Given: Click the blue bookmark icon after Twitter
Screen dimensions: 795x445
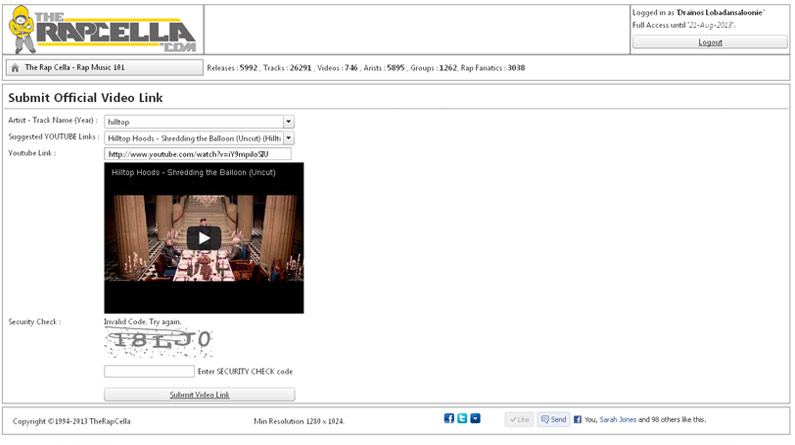Looking at the screenshot, I should point(475,418).
